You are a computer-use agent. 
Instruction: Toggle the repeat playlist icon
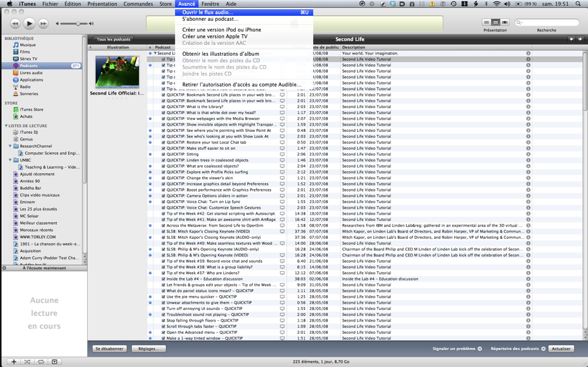pos(41,361)
